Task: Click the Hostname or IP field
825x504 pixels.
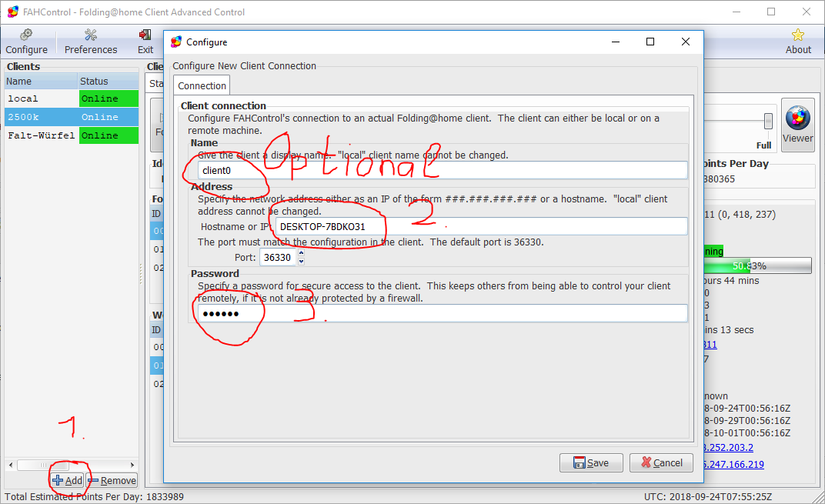Action: coord(481,227)
